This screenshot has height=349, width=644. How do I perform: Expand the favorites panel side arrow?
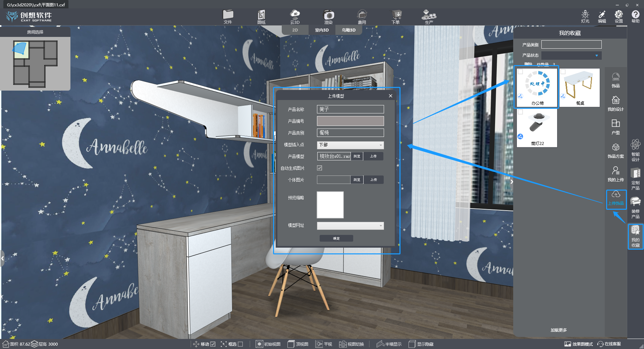click(512, 182)
